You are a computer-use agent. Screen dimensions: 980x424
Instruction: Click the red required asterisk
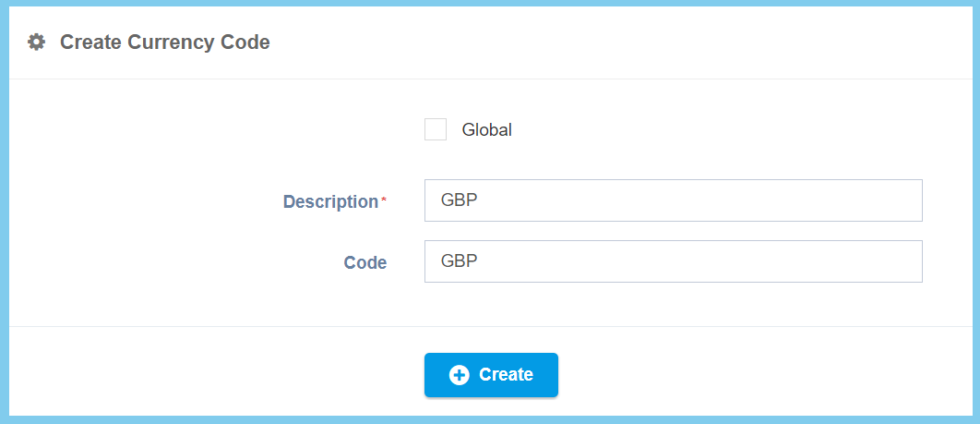point(384,200)
